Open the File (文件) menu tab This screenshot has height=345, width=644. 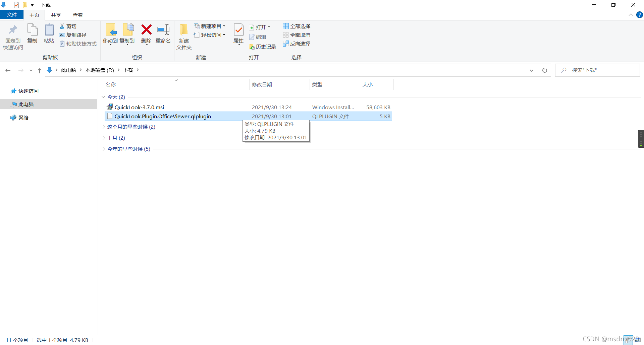[x=12, y=15]
